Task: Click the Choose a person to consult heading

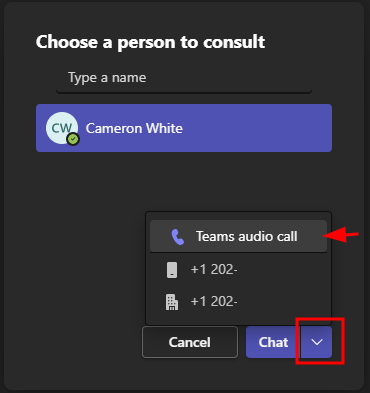Action: point(151,42)
